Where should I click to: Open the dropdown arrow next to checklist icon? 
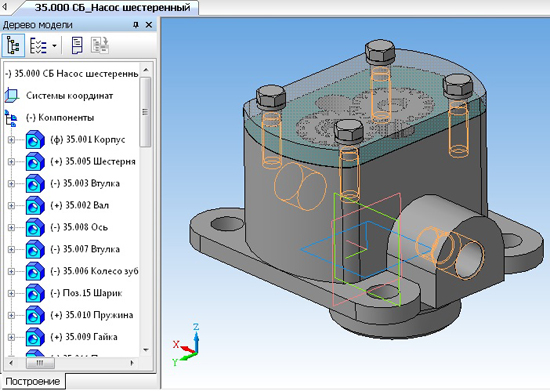[x=54, y=46]
